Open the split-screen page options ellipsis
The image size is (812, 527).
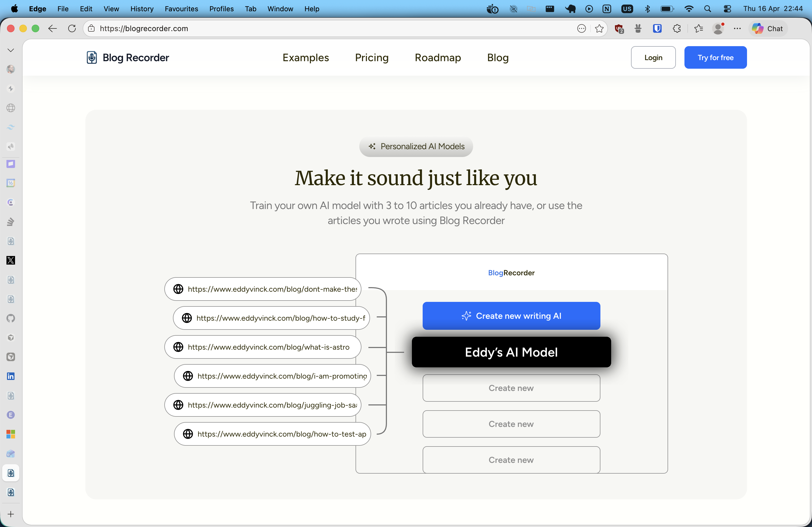coord(581,29)
